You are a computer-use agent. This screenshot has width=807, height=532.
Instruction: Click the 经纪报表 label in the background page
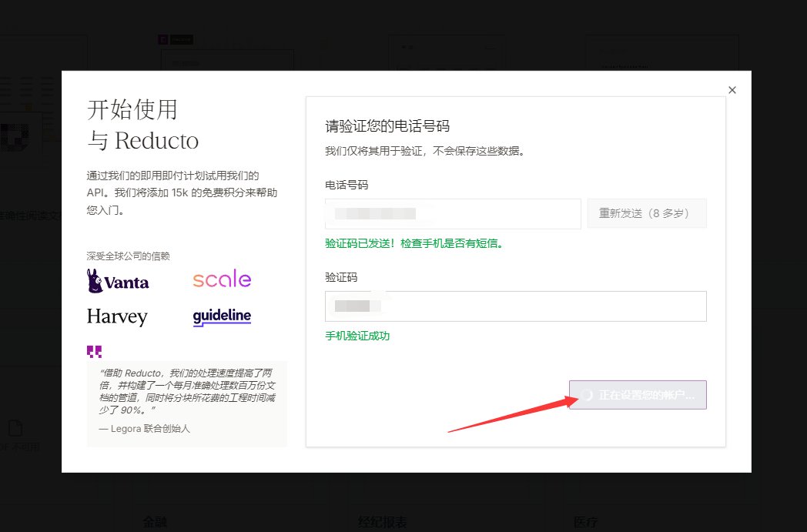[383, 522]
